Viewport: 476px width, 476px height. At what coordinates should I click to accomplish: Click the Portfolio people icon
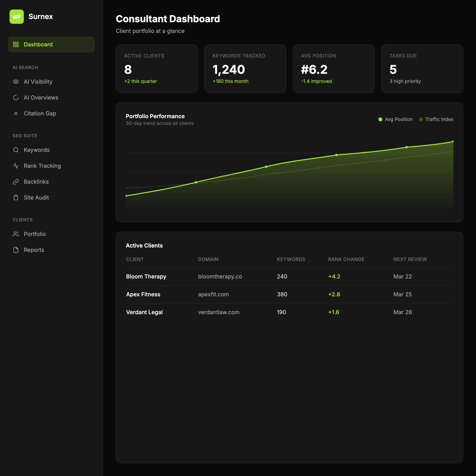[16, 234]
